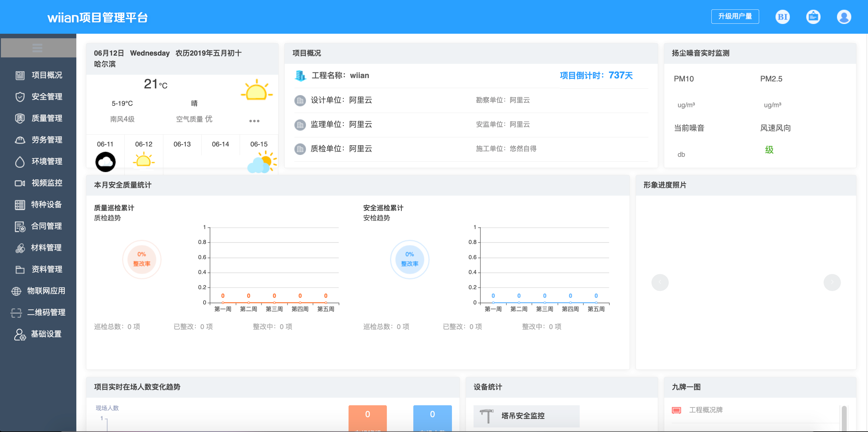Click the 物联网应用 globe icon
The height and width of the screenshot is (432, 868).
coord(16,291)
